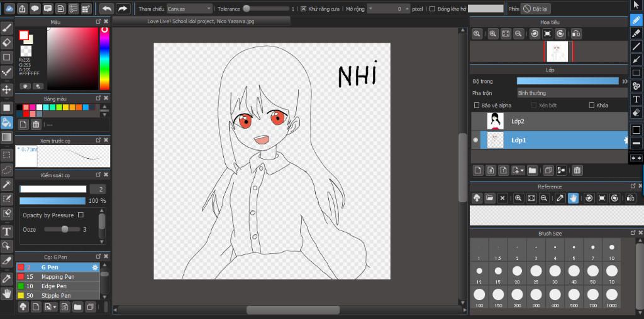Close the Màu color panel

click(106, 21)
